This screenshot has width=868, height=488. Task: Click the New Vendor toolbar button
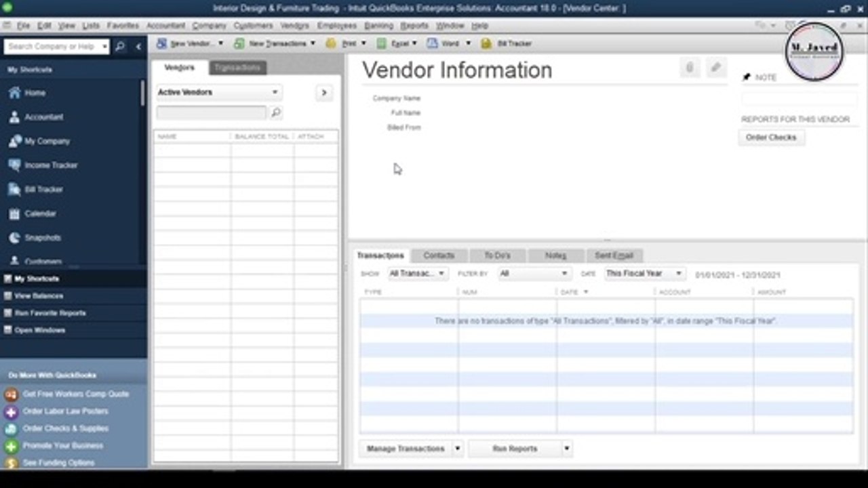pyautogui.click(x=189, y=43)
